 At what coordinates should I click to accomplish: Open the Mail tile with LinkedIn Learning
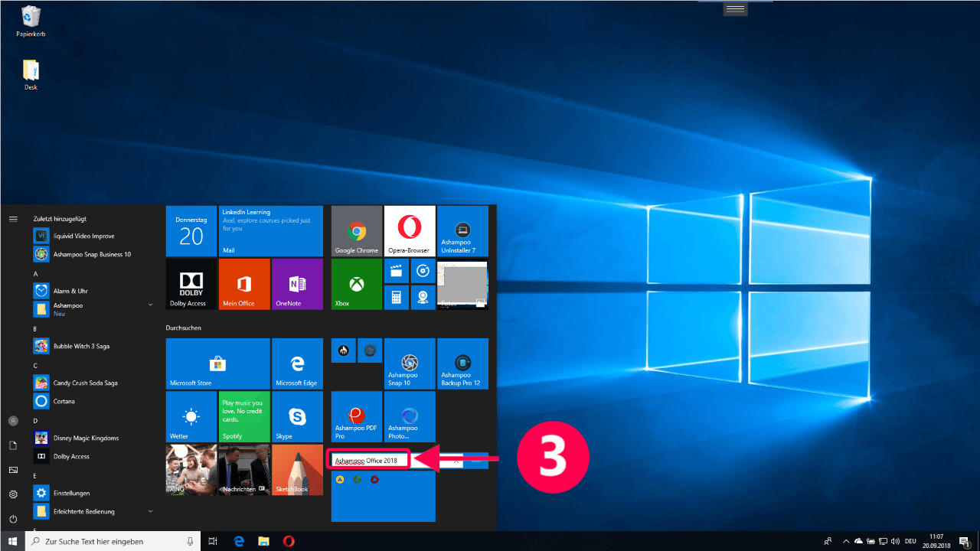(271, 231)
